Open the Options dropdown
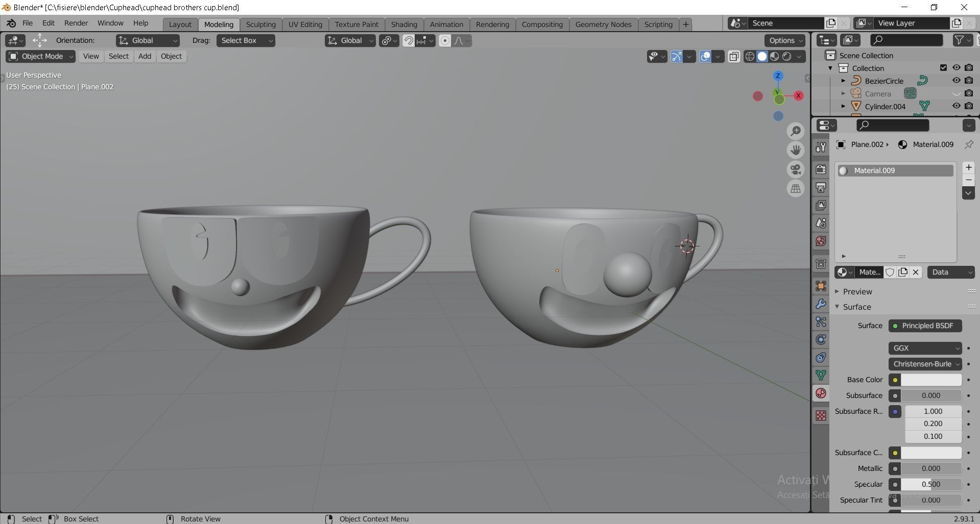This screenshot has width=980, height=524. 785,41
